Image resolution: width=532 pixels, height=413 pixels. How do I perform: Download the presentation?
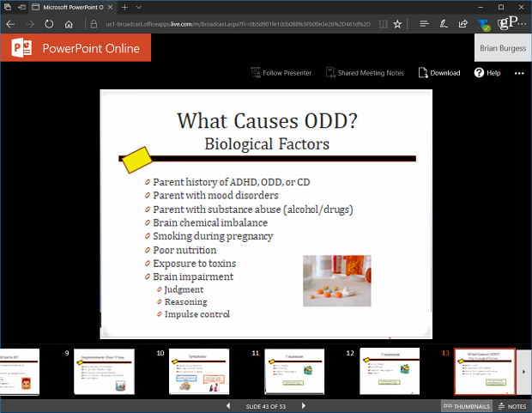pos(439,73)
